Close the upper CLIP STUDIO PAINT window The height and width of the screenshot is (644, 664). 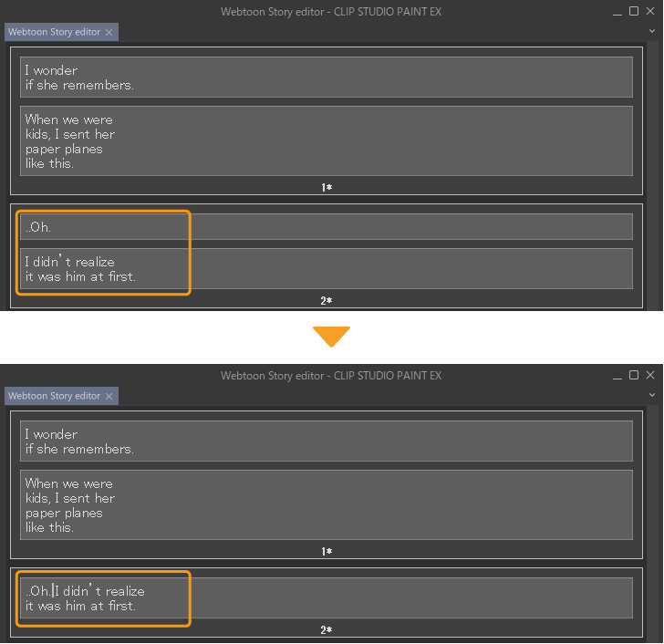click(x=651, y=11)
